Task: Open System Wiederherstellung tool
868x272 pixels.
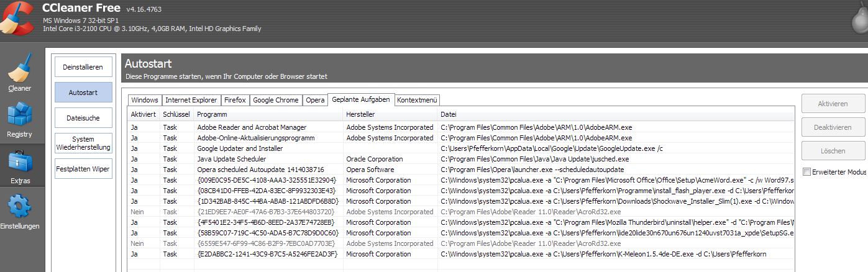Action: pyautogui.click(x=83, y=143)
